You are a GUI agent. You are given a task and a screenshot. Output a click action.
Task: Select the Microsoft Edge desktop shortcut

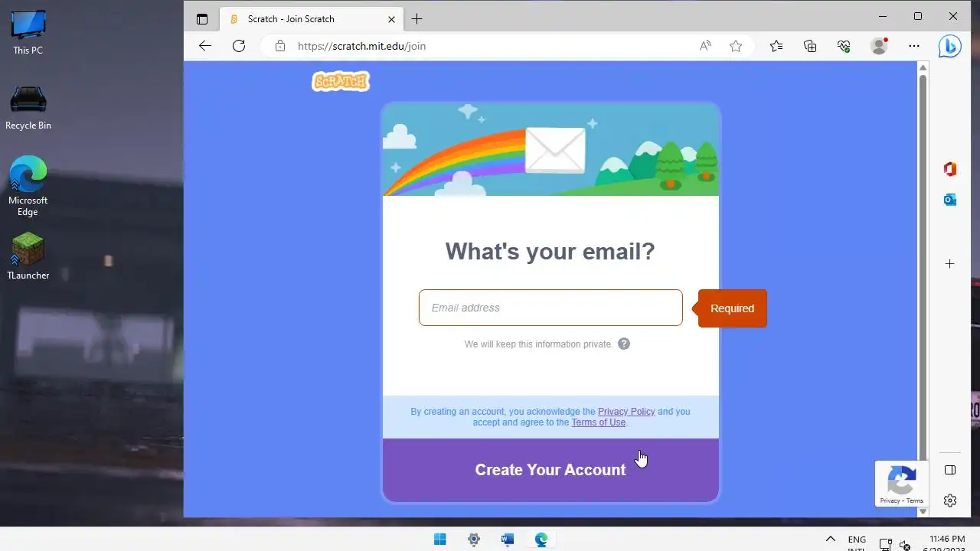click(x=28, y=186)
